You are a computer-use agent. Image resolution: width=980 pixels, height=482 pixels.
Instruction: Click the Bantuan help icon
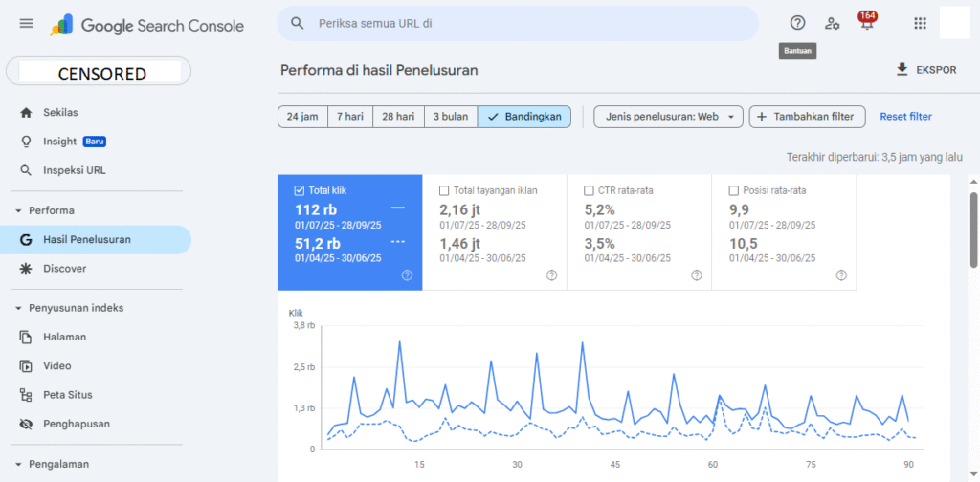pyautogui.click(x=797, y=24)
